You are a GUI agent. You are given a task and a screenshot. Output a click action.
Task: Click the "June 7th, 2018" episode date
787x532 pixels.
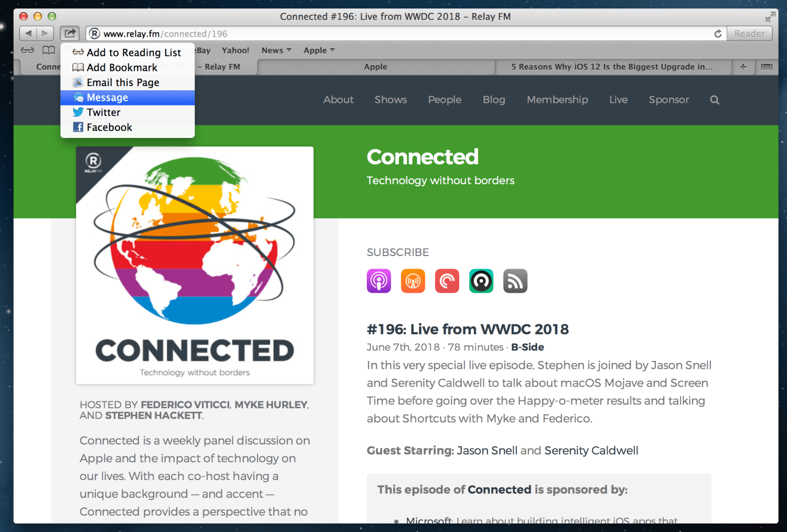click(x=403, y=347)
